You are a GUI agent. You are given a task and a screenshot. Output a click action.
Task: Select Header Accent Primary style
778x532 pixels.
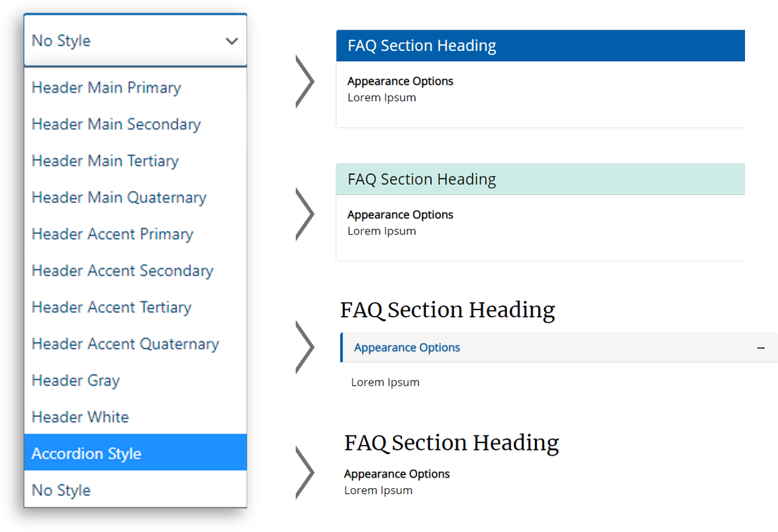pyautogui.click(x=112, y=234)
